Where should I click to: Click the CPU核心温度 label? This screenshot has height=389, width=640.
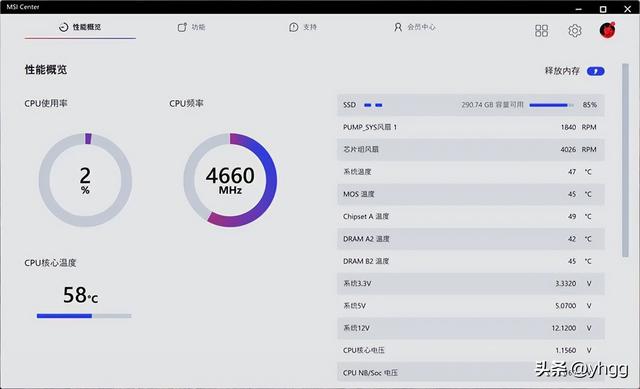coord(50,263)
